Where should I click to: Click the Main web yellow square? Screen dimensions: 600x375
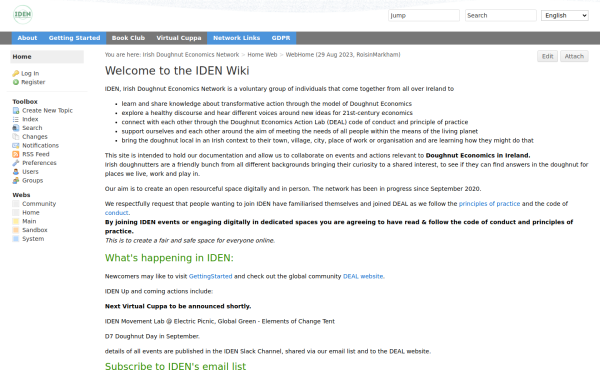[16, 221]
